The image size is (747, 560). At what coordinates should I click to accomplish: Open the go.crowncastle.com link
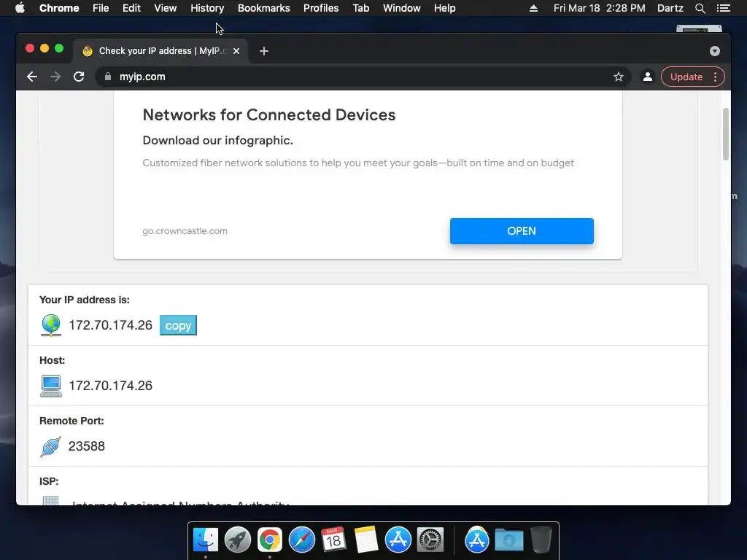185,231
